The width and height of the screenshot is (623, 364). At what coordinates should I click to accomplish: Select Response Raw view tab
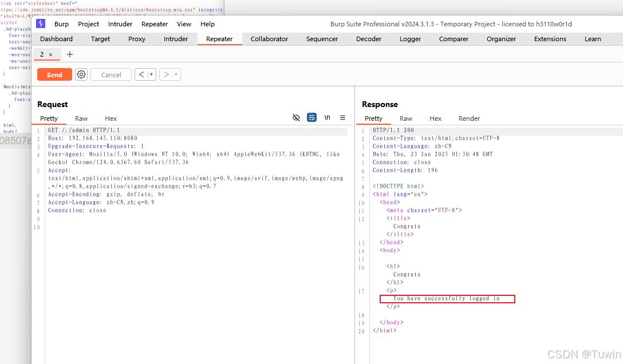pyautogui.click(x=405, y=118)
